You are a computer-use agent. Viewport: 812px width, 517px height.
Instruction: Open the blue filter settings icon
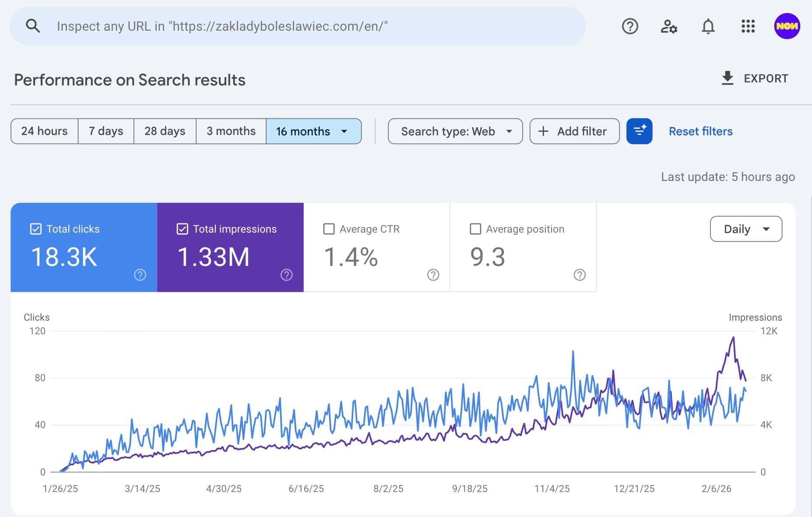point(639,131)
